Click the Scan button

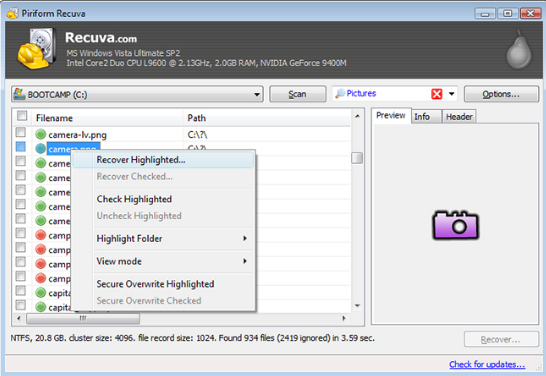(298, 94)
